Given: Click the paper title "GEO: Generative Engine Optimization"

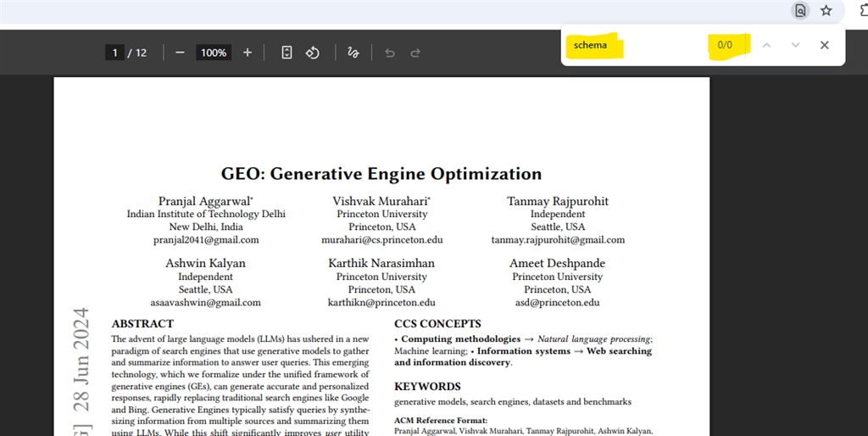Looking at the screenshot, I should [x=381, y=174].
